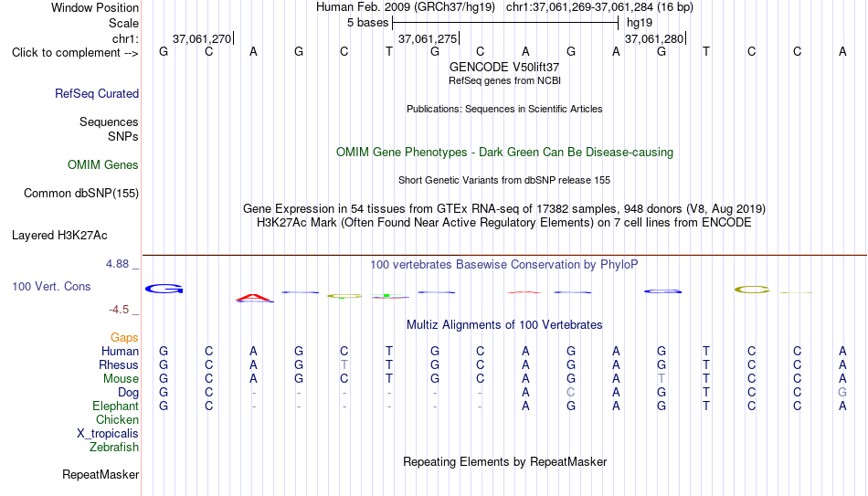Click the faded G ending Dog row
This screenshot has height=496, width=868.
(842, 393)
